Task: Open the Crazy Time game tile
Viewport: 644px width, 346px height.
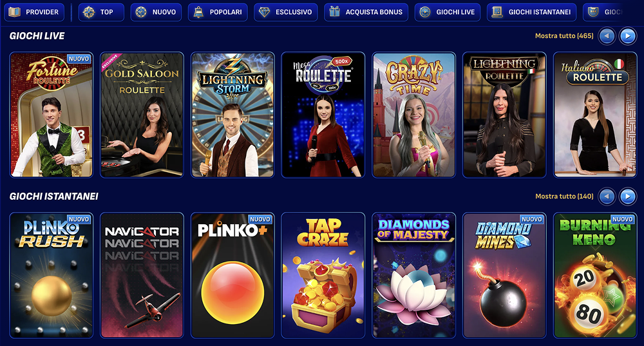Action: coord(413,115)
